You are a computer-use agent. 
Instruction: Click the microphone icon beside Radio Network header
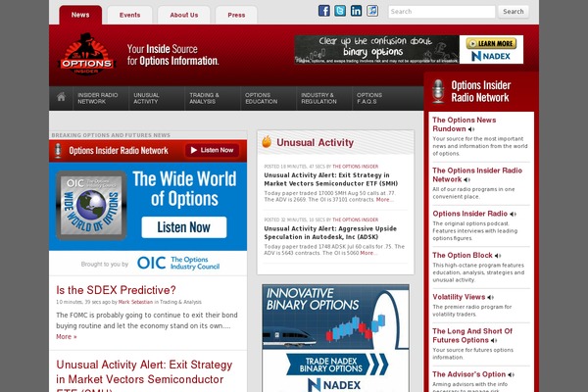click(x=438, y=91)
